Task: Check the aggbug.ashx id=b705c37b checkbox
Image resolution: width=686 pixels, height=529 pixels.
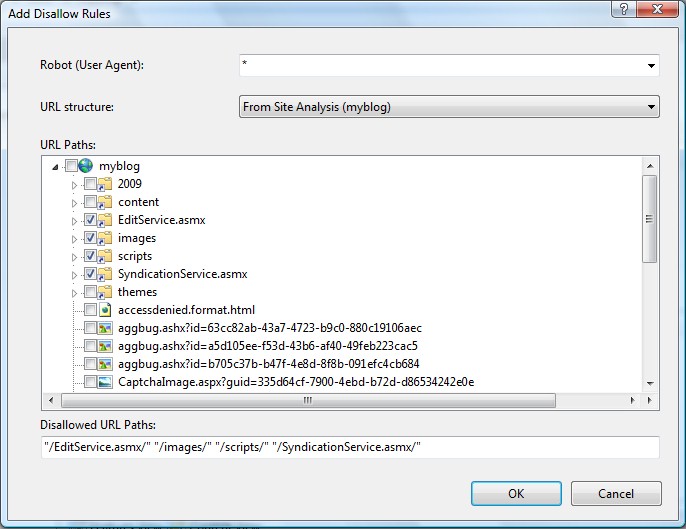Action: tap(90, 364)
